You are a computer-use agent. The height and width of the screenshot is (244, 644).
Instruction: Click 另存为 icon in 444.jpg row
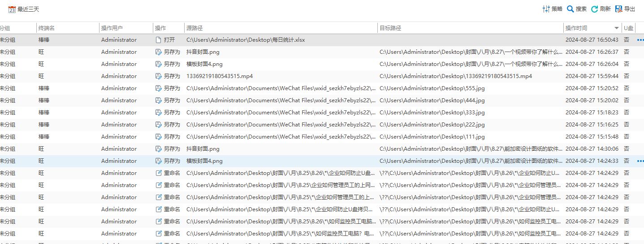(158, 100)
